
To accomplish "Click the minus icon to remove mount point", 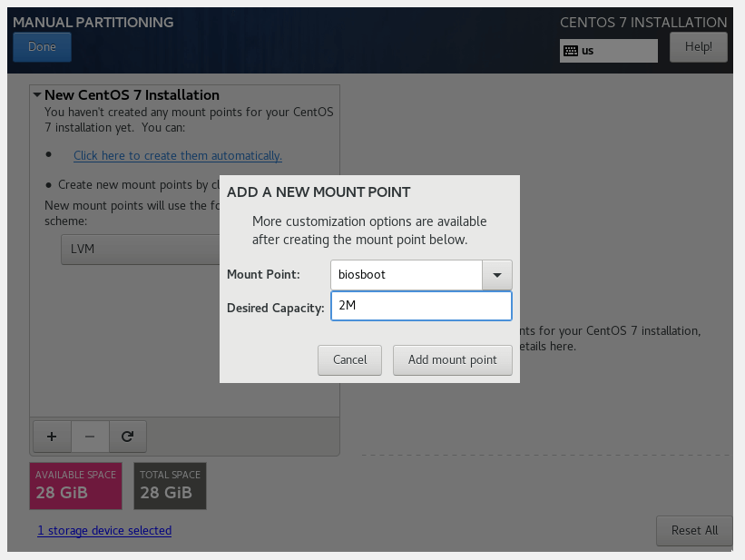I will 90,437.
